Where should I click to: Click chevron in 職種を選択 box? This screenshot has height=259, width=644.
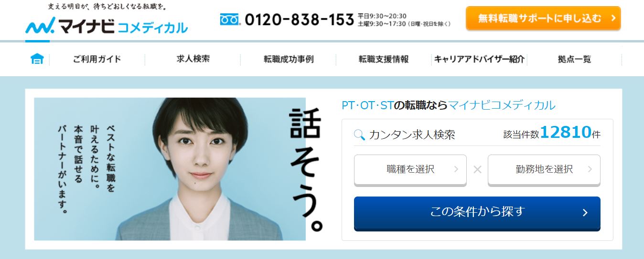click(456, 169)
